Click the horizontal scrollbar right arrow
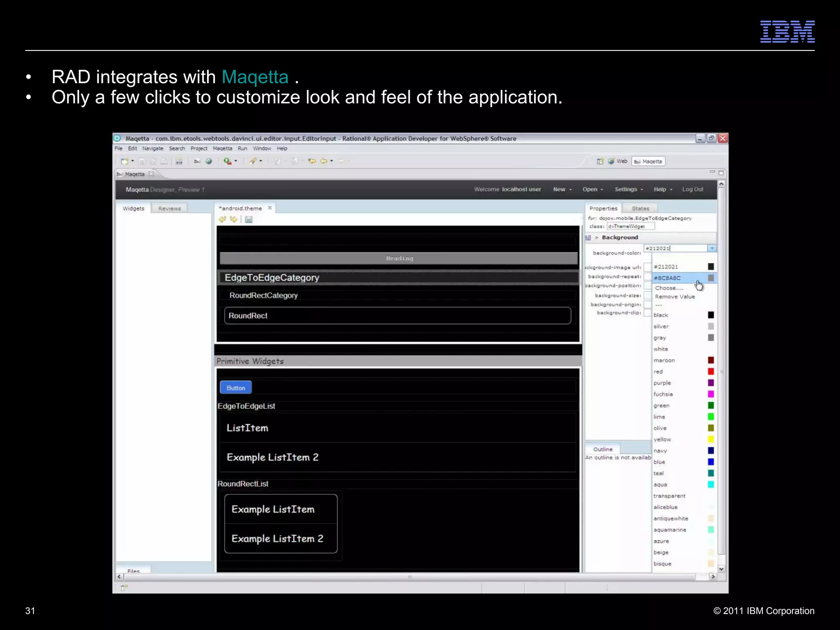 (x=713, y=577)
